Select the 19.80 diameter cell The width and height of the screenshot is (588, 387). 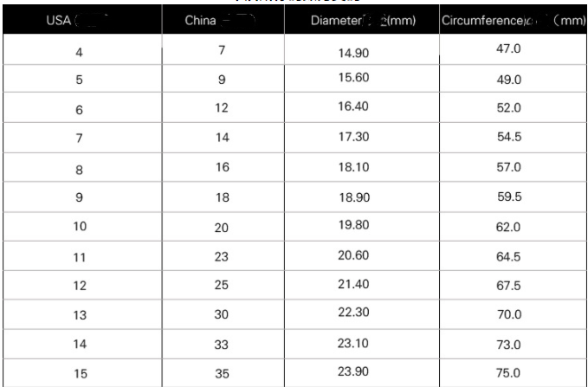[354, 227]
